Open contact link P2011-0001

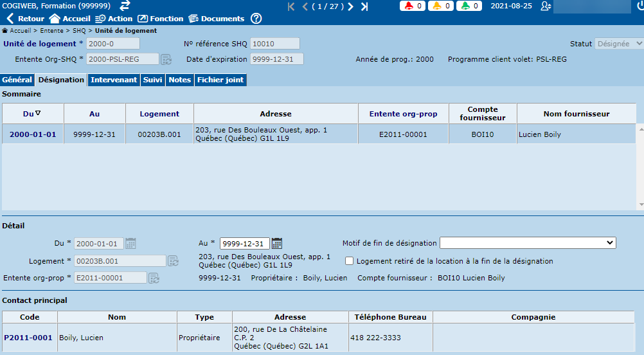(28, 338)
